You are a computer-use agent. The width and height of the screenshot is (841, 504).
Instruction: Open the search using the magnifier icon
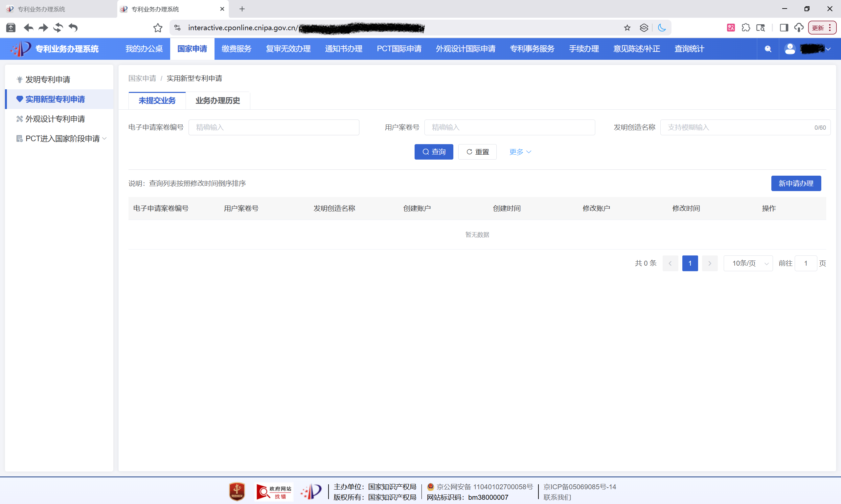coord(768,49)
